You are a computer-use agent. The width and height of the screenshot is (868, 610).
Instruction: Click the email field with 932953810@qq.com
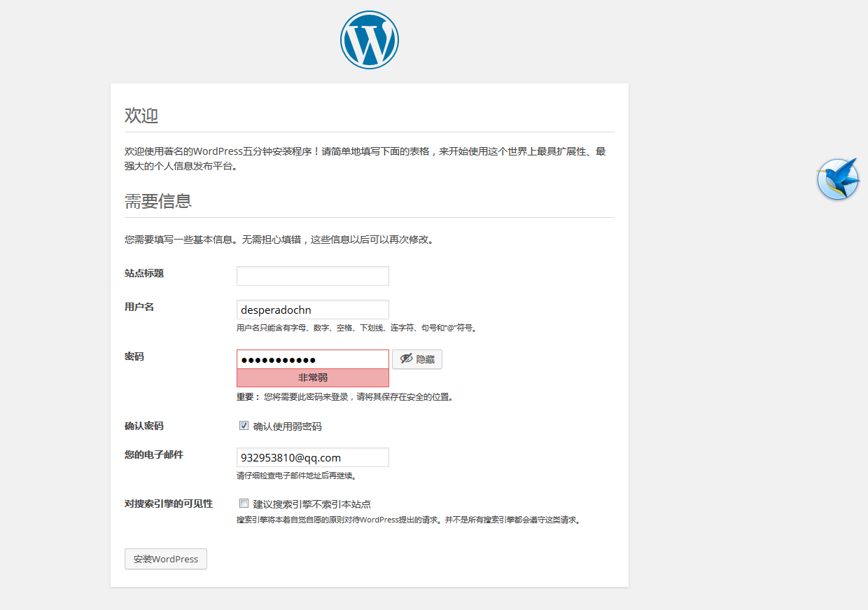(x=312, y=457)
